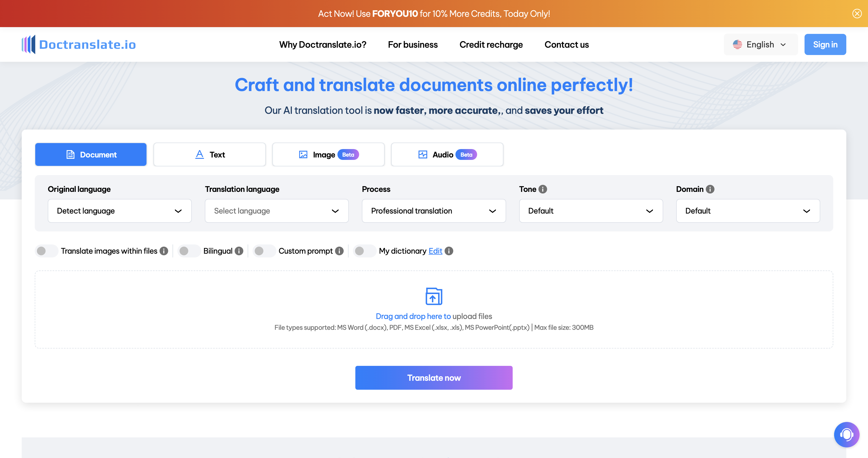Turn on the Bilingual toggle

click(x=189, y=251)
